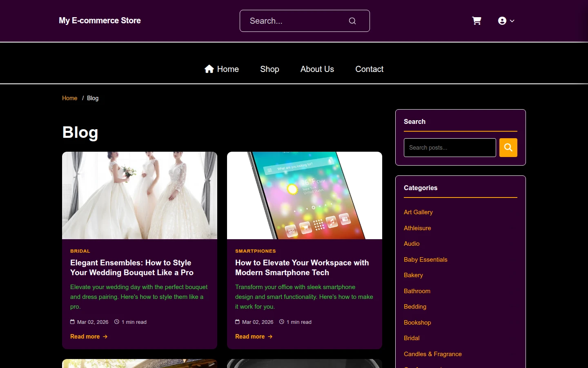
Task: Open the Elegant Ensembles wedding bouquet post title
Action: point(132,268)
